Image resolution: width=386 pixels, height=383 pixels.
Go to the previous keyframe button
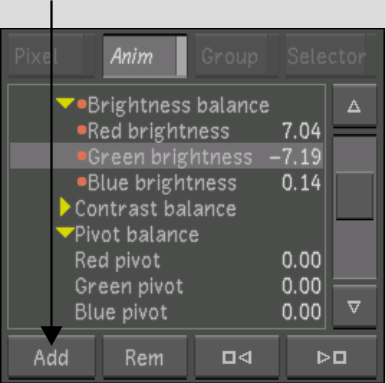tap(237, 357)
